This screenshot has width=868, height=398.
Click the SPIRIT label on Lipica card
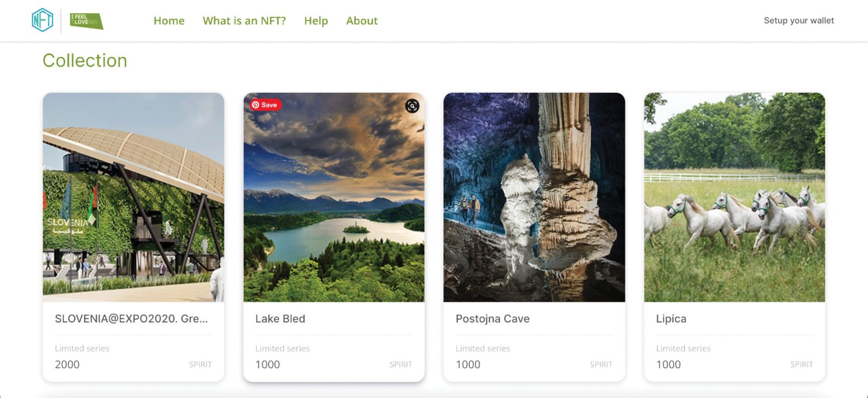click(x=801, y=364)
